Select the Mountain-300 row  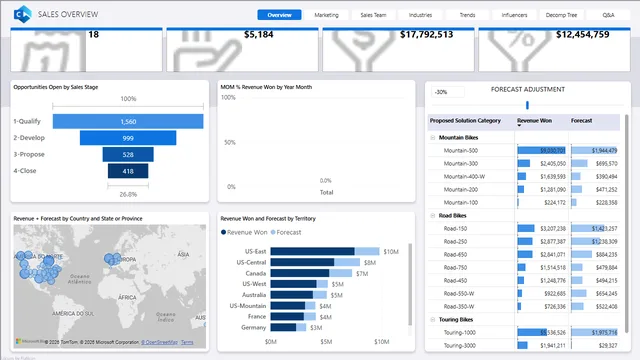(524, 164)
